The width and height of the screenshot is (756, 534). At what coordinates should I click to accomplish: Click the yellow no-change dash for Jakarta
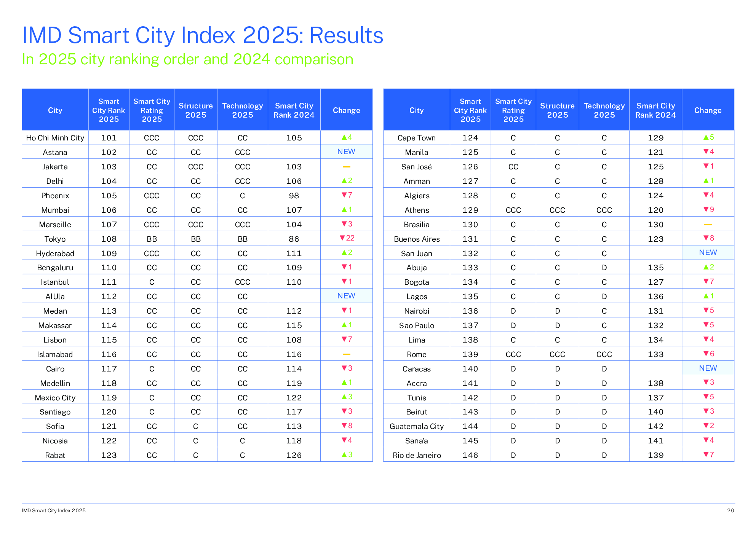coord(346,167)
